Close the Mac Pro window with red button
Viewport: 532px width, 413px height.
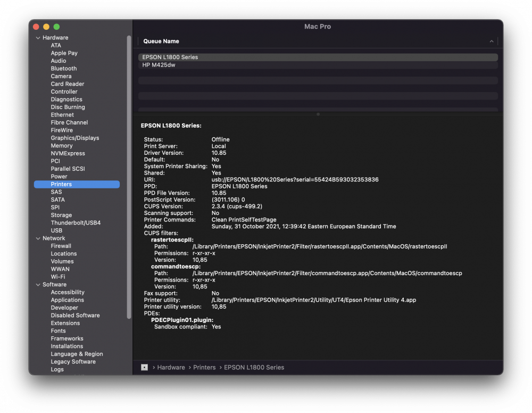point(36,27)
